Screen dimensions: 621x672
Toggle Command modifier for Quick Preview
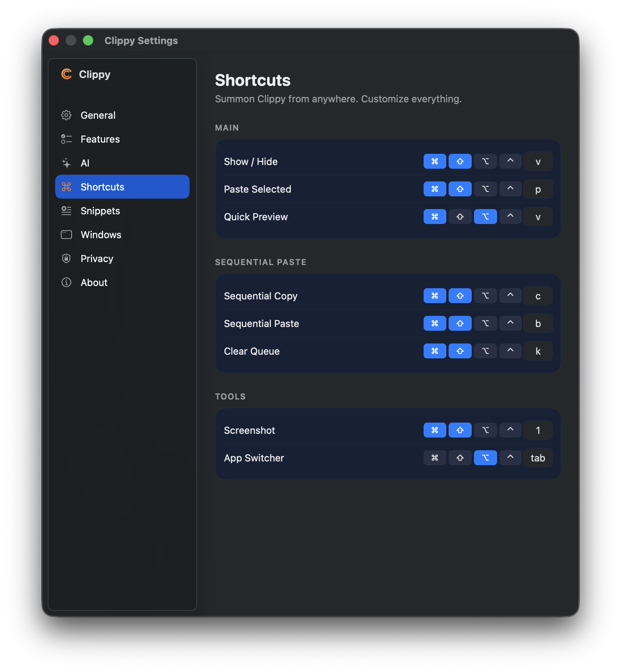pyautogui.click(x=435, y=217)
